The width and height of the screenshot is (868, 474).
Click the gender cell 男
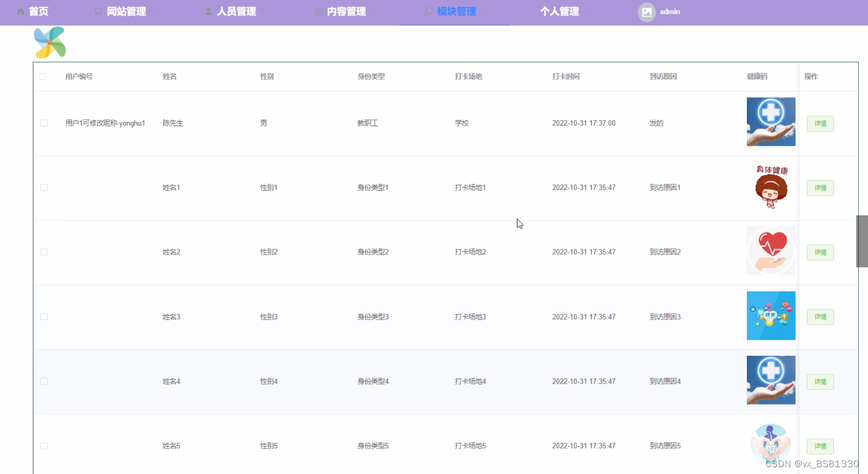(x=264, y=123)
